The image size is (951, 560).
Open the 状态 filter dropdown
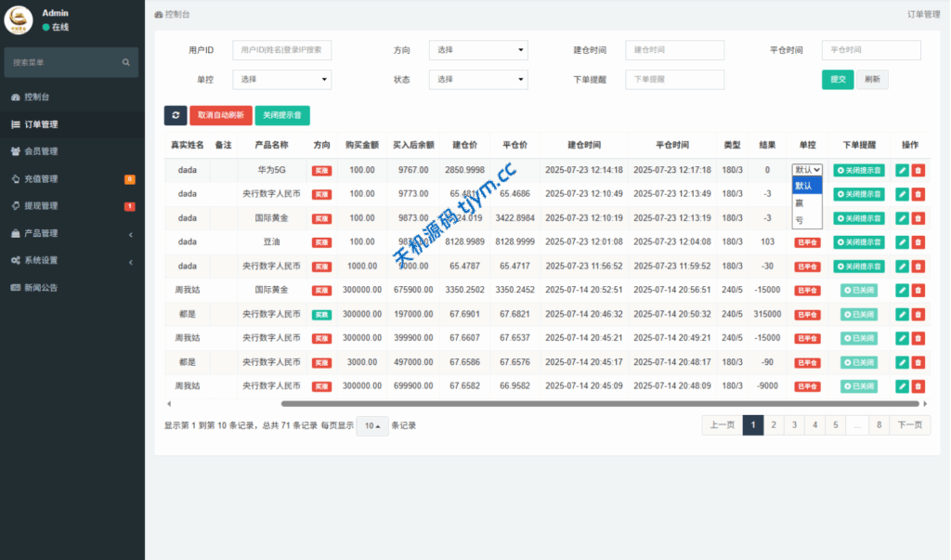(x=477, y=80)
